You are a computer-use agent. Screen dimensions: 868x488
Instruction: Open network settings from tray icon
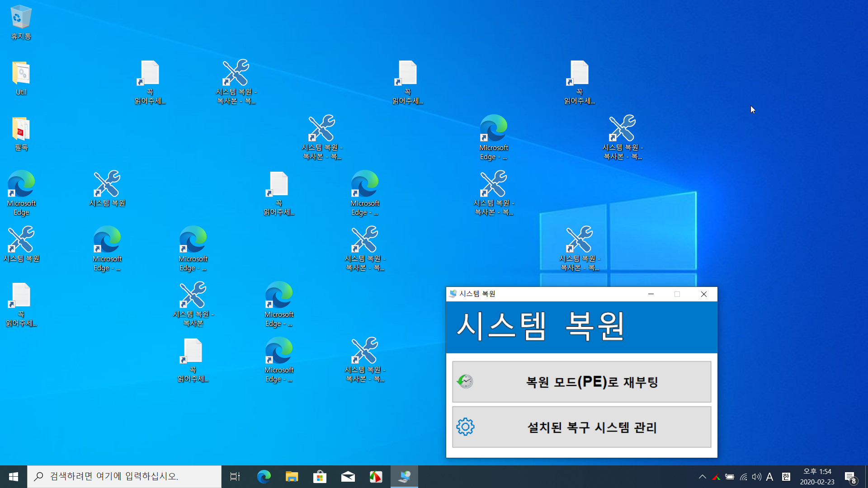(x=743, y=477)
